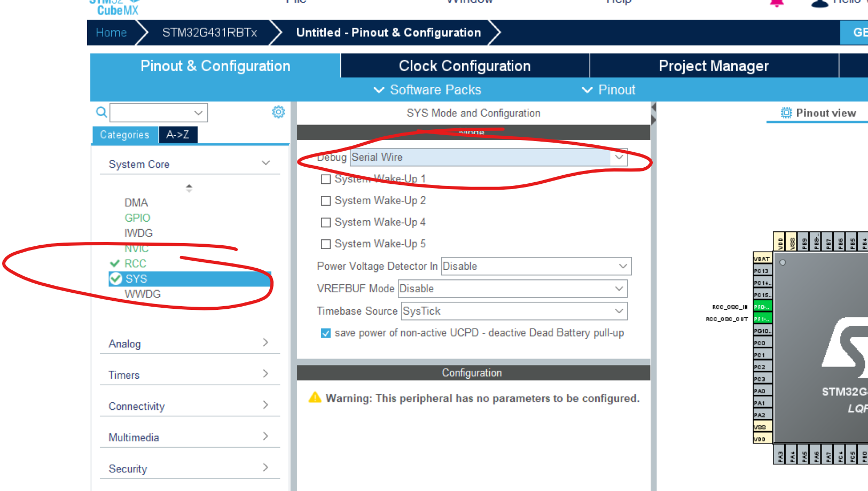Click the Configuration section header
This screenshot has height=491, width=868.
(473, 373)
